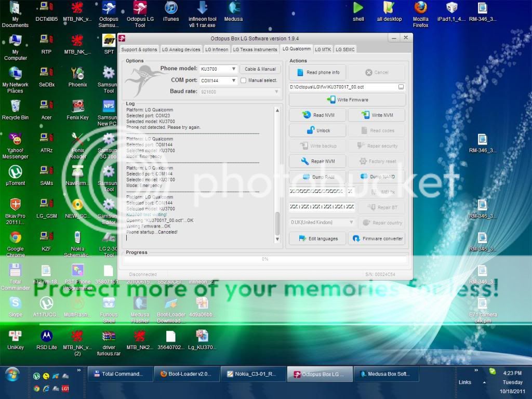Switch to the LG MTK tab
This screenshot has height=399, width=532.
[x=323, y=49]
